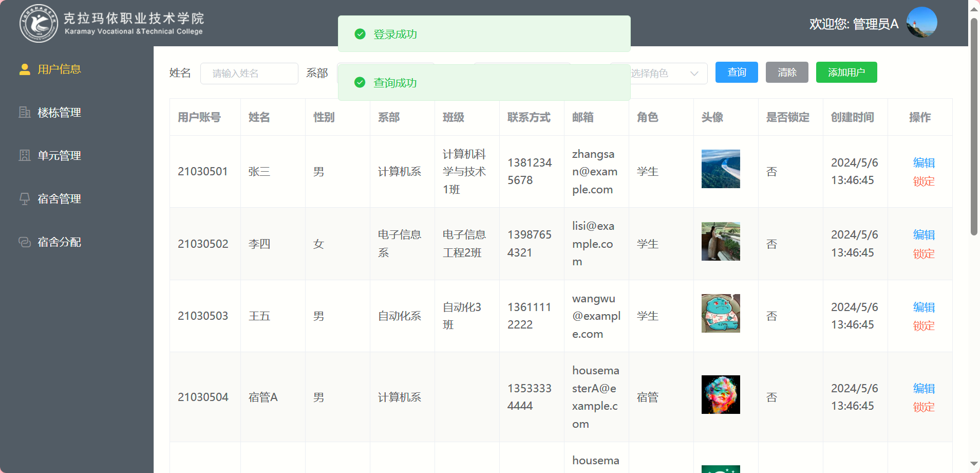Lock user 张三 via 锁定 link
980x473 pixels.
pyautogui.click(x=924, y=181)
